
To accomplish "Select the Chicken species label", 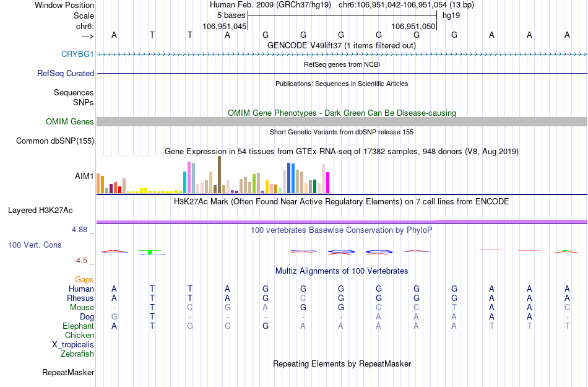I will 79,335.
